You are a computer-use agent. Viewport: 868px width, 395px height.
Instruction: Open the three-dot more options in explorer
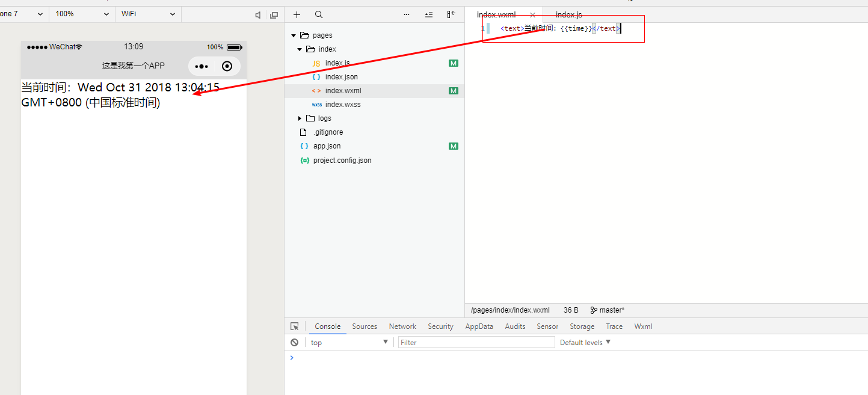click(x=407, y=14)
